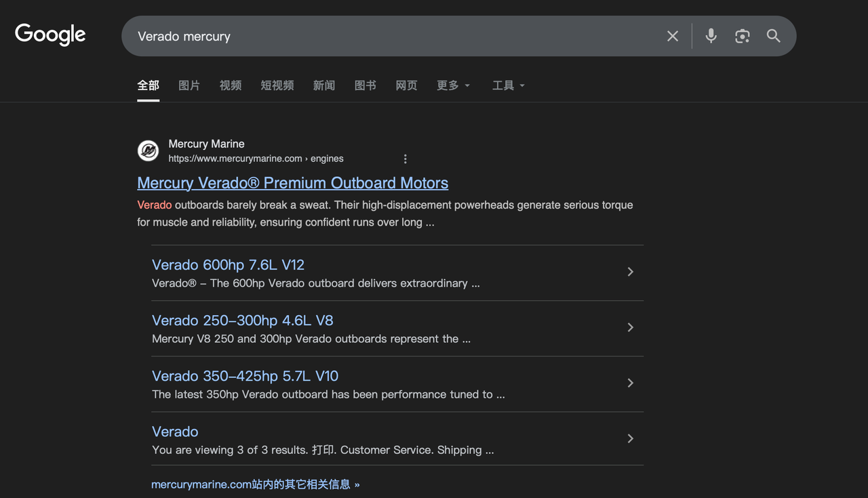Open three-dot options for Mercury Marine result

point(405,159)
